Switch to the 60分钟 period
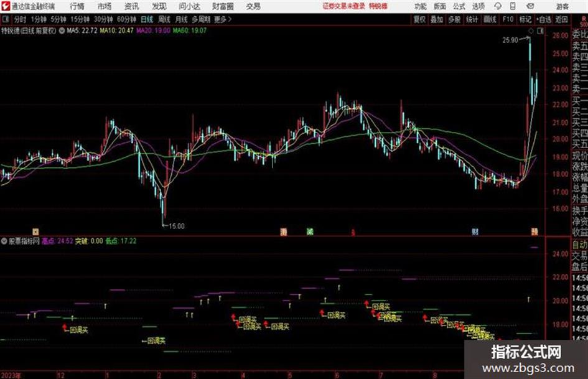 point(126,19)
